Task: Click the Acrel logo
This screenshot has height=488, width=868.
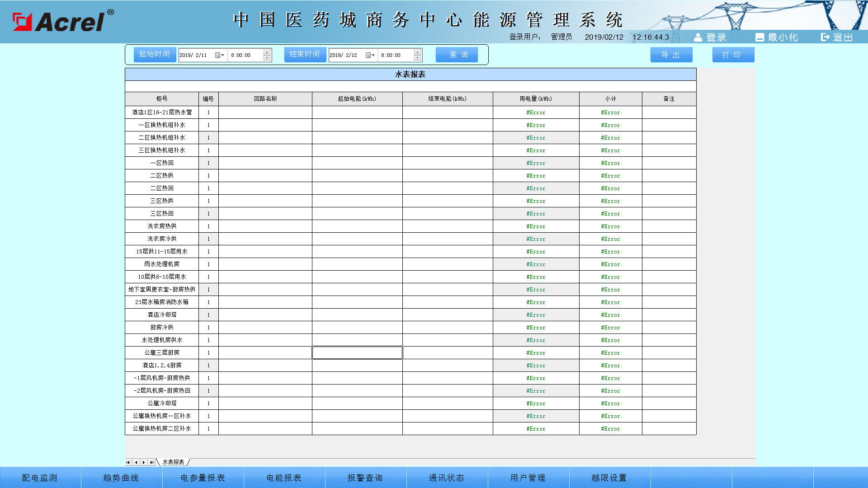Action: [x=63, y=21]
